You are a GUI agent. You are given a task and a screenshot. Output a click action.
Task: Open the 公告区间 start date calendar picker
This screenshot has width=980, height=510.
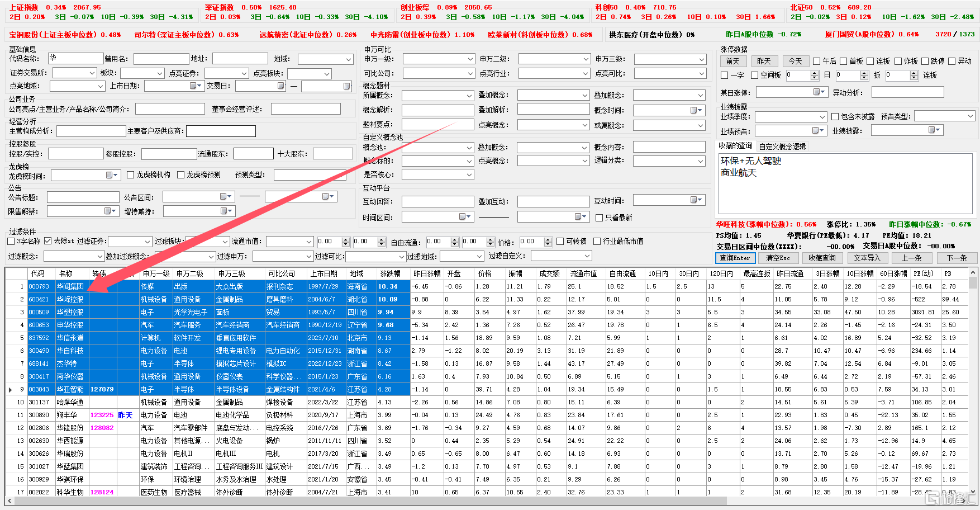tap(226, 197)
